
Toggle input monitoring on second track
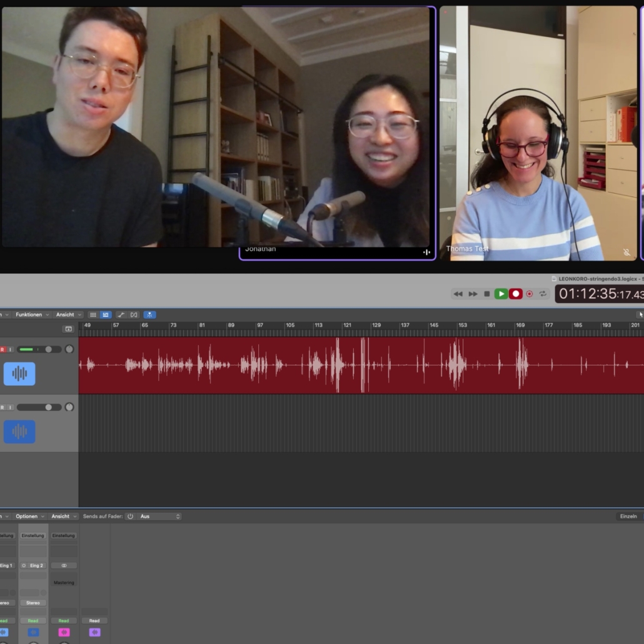11,408
